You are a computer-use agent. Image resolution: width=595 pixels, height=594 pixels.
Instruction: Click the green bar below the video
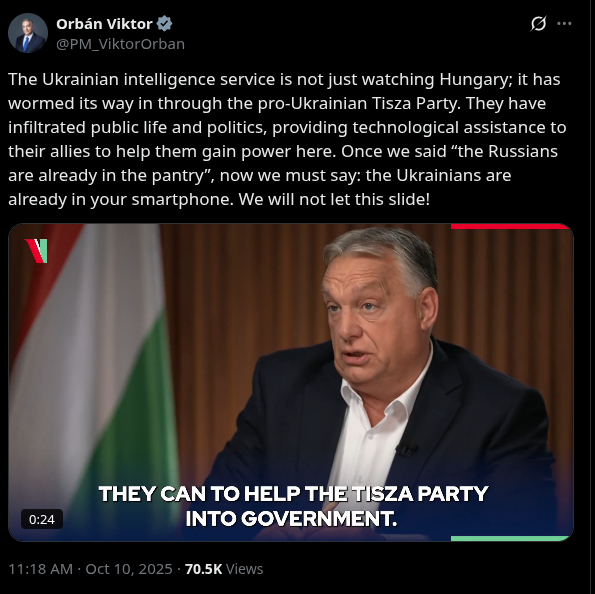509,538
